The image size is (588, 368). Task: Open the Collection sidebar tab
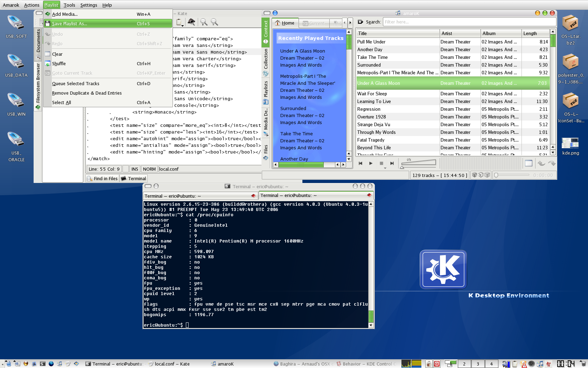point(266,62)
